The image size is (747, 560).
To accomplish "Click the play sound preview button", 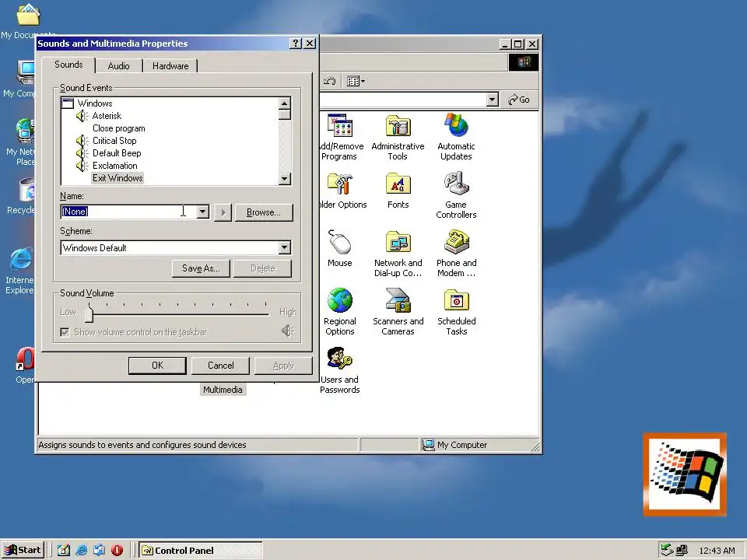I will pyautogui.click(x=223, y=212).
